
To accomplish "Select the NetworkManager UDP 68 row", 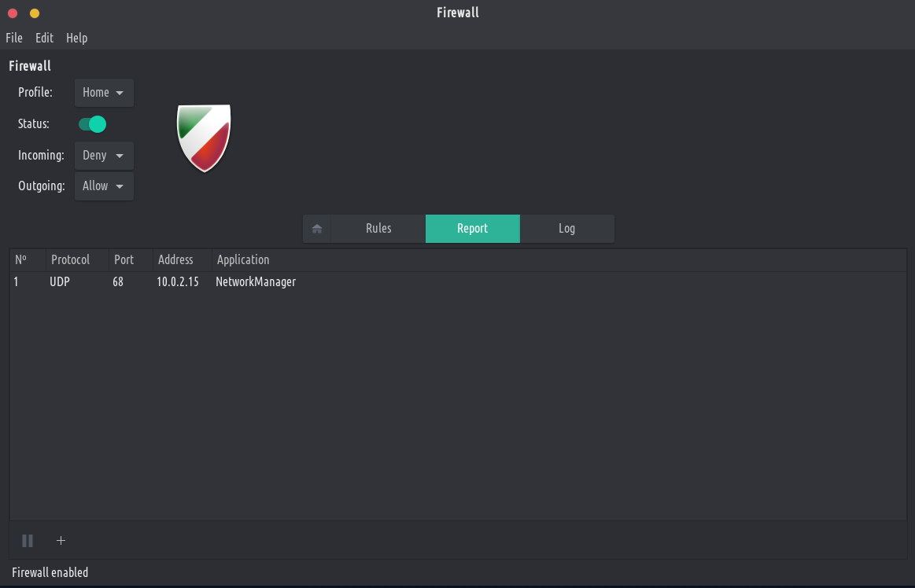I will [x=458, y=281].
